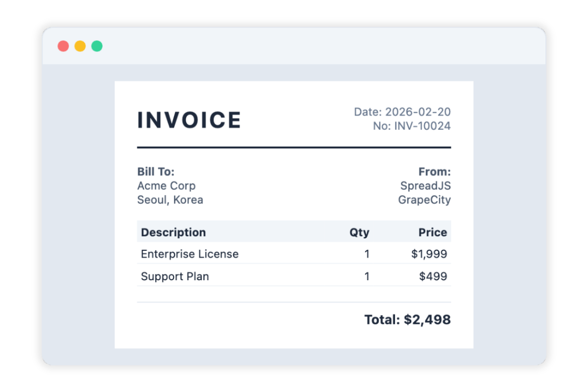Click the Qty column header
The image size is (588, 392).
(359, 232)
